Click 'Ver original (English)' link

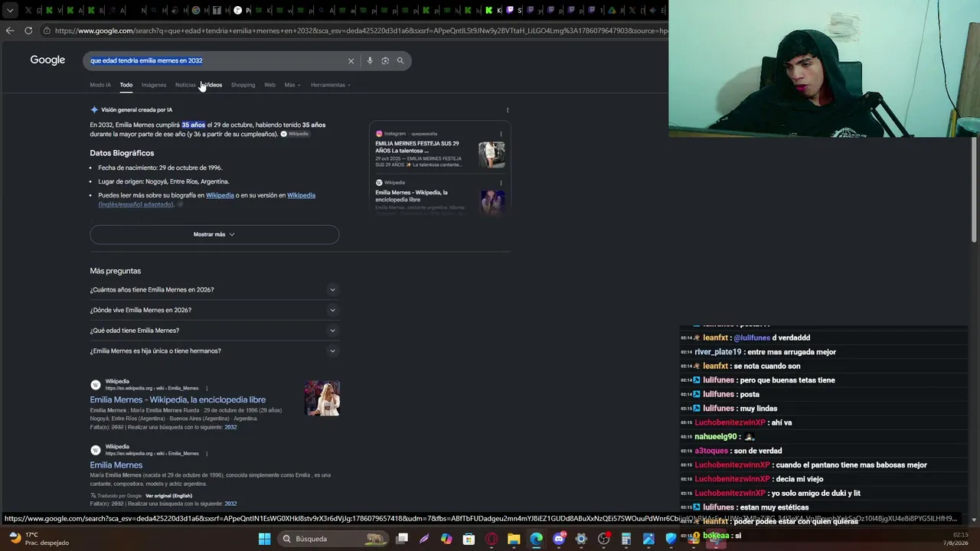point(168,496)
